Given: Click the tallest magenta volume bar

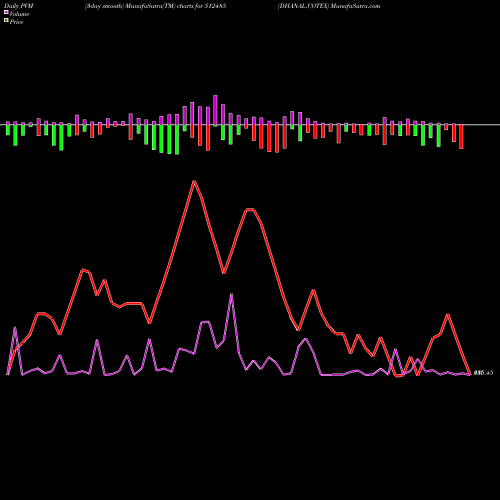Looking at the screenshot, I should tap(215, 111).
